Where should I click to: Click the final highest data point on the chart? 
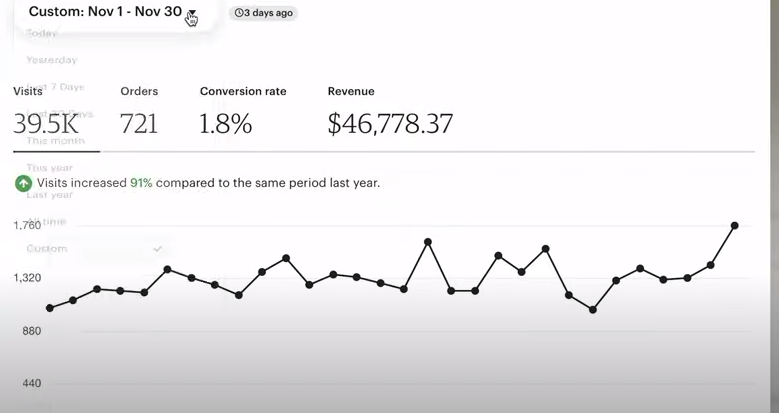(734, 226)
